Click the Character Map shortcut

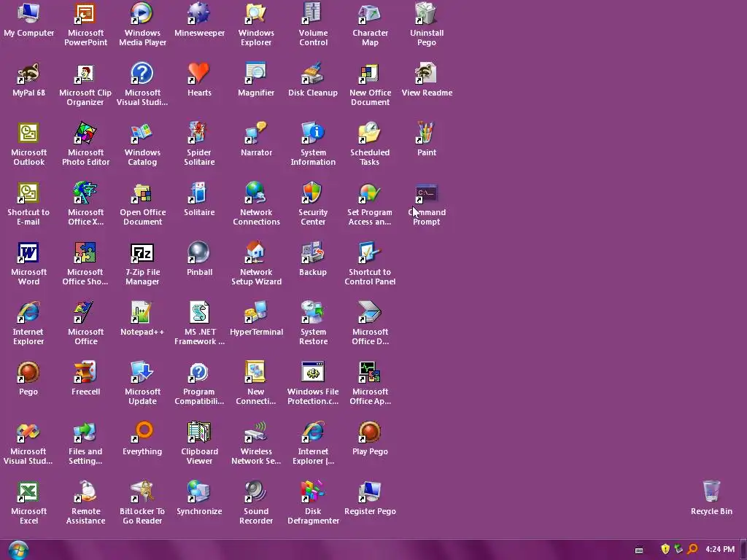point(370,14)
